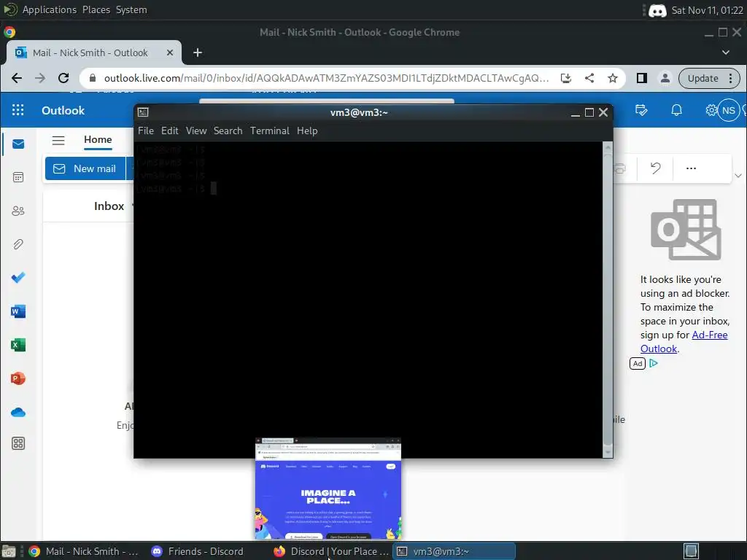Click the Discord tray icon in top panel

657,10
